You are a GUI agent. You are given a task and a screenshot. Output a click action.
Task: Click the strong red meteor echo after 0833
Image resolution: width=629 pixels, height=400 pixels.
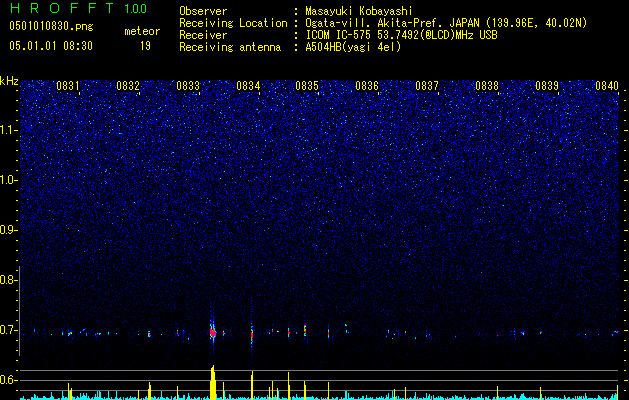click(x=213, y=333)
